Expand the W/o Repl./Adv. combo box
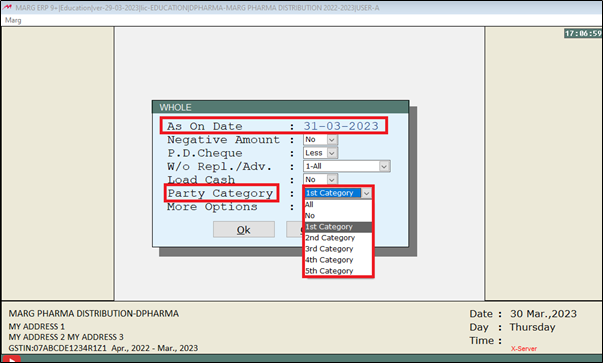 tap(384, 166)
